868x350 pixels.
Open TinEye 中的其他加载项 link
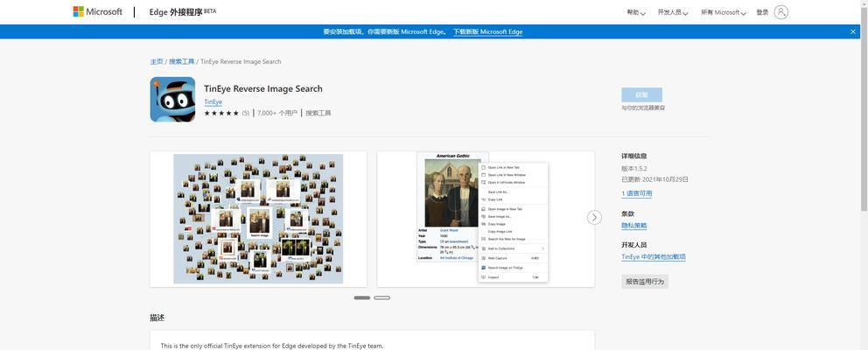click(654, 257)
